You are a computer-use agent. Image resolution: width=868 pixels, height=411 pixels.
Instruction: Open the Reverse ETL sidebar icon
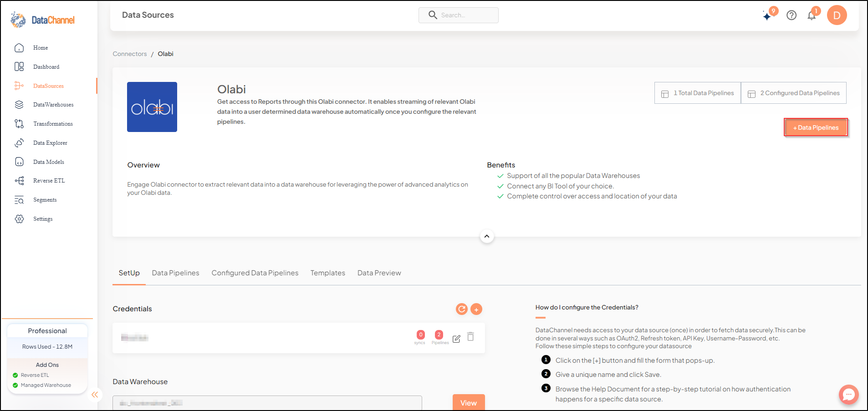(x=19, y=181)
